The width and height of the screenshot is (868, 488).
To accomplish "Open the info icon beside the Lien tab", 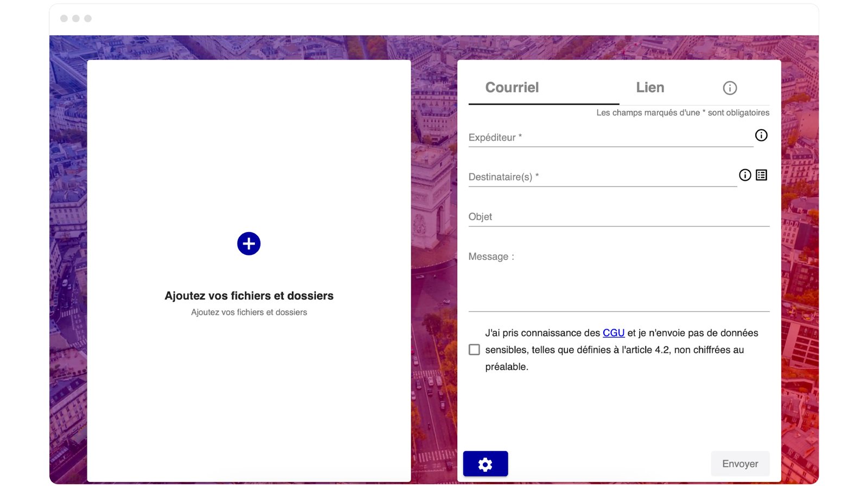I will tap(730, 88).
